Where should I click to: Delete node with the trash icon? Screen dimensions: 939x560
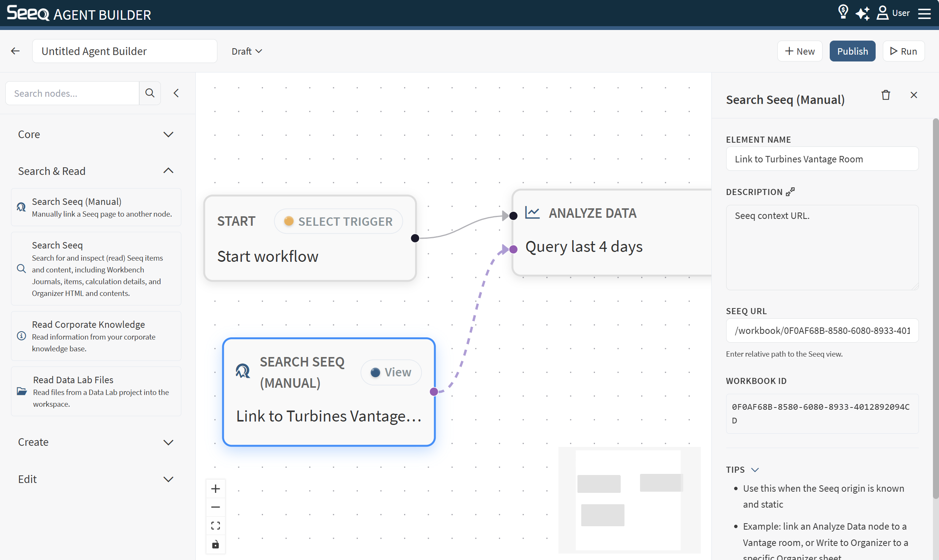(886, 95)
